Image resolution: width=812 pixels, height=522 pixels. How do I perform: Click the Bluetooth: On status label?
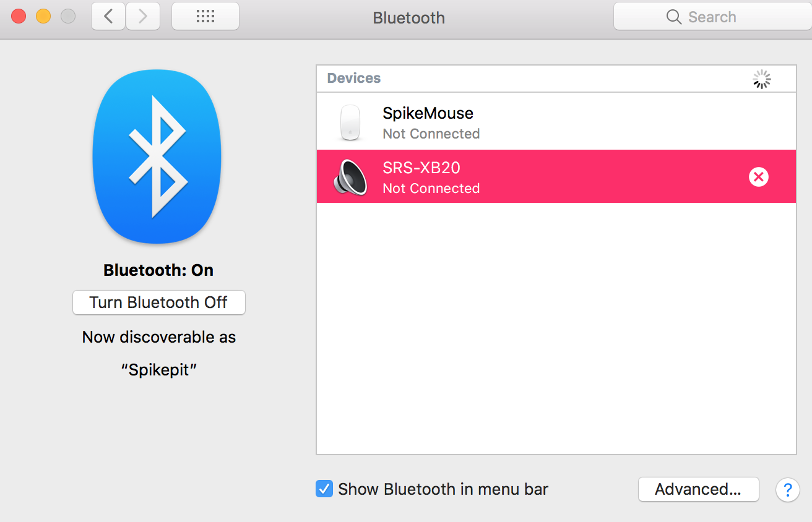point(158,270)
